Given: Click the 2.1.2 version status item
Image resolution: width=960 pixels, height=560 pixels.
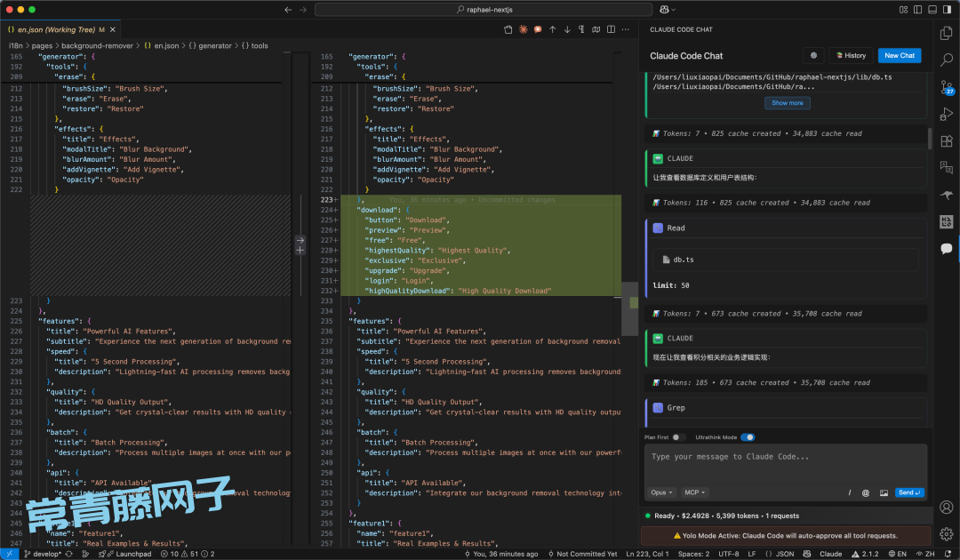Looking at the screenshot, I should click(x=865, y=554).
